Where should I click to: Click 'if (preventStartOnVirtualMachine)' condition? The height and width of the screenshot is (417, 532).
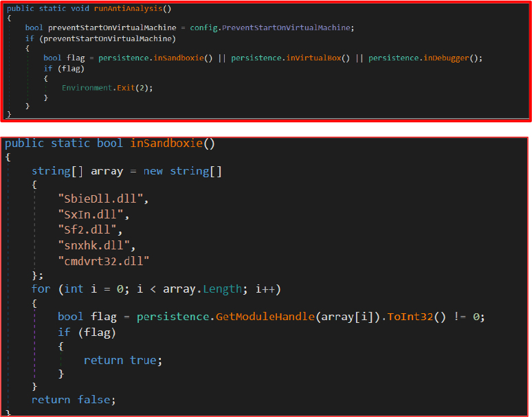[x=100, y=39]
